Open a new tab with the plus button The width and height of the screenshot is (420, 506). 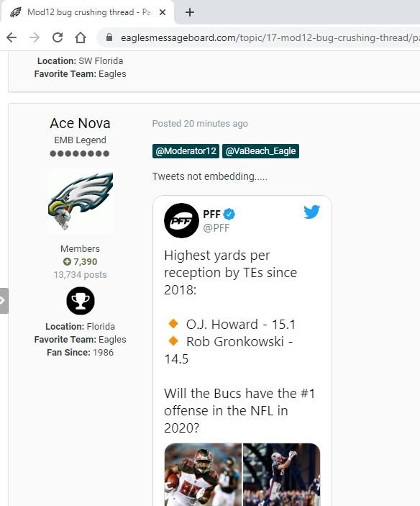[x=190, y=12]
